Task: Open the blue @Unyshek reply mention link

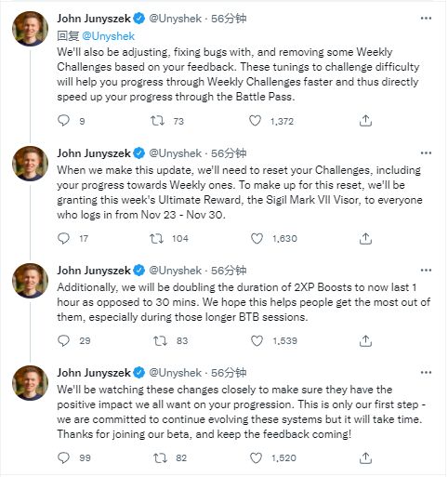Action: tap(109, 36)
